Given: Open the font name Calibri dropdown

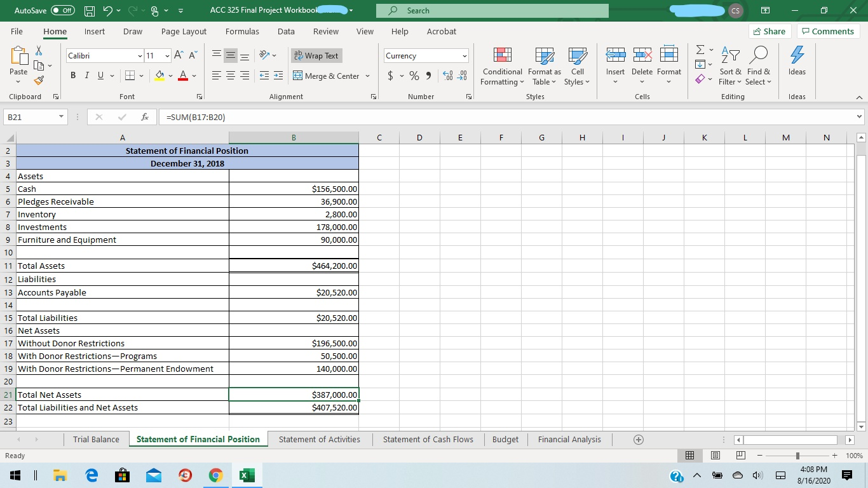Looking at the screenshot, I should pyautogui.click(x=140, y=56).
